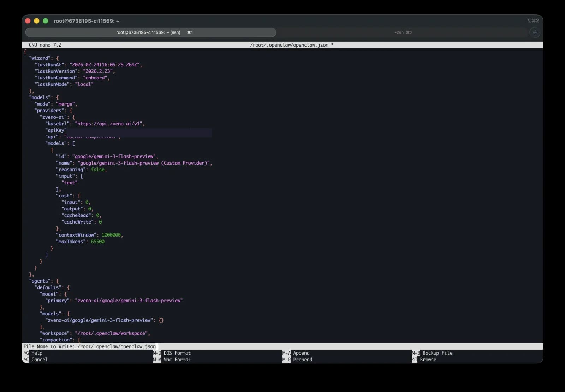Click the ^C Cancel shortcut
The image size is (565, 392).
[35, 360]
